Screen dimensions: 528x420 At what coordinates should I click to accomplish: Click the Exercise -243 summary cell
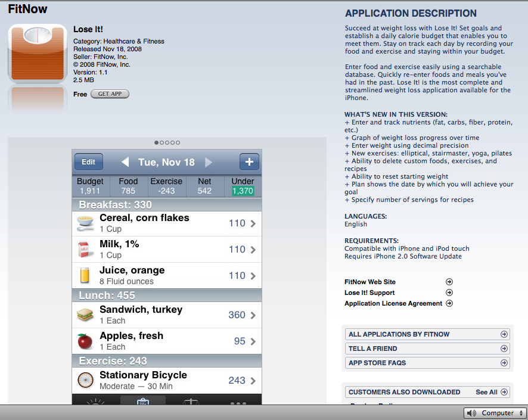click(166, 186)
